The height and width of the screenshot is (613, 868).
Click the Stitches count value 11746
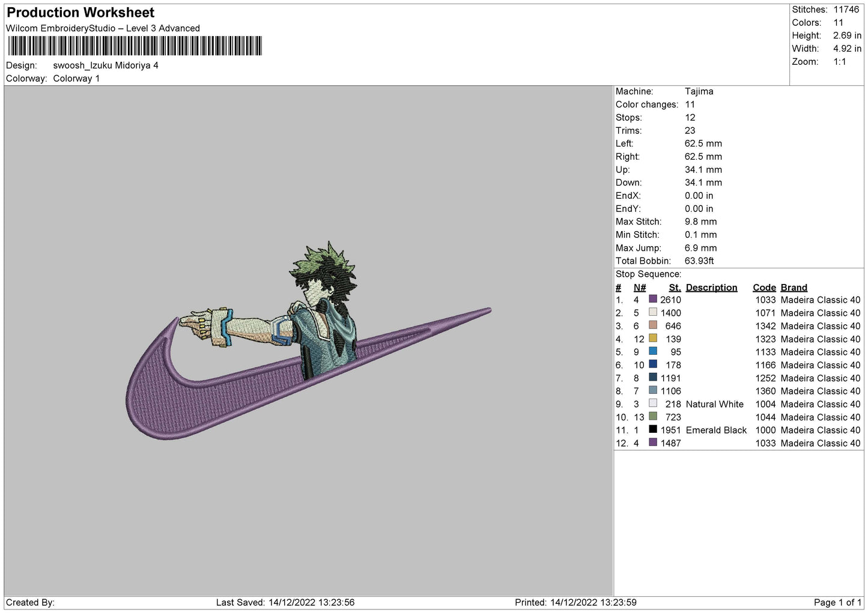(x=846, y=10)
